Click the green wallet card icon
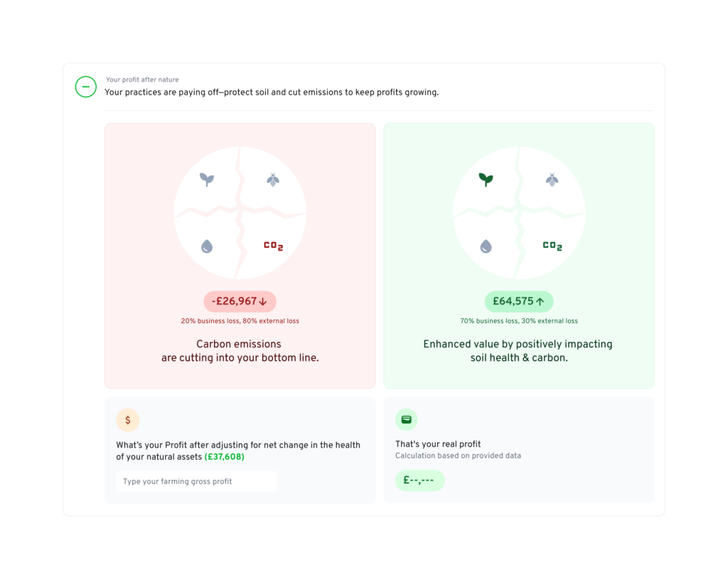This screenshot has width=728, height=579. click(x=406, y=420)
